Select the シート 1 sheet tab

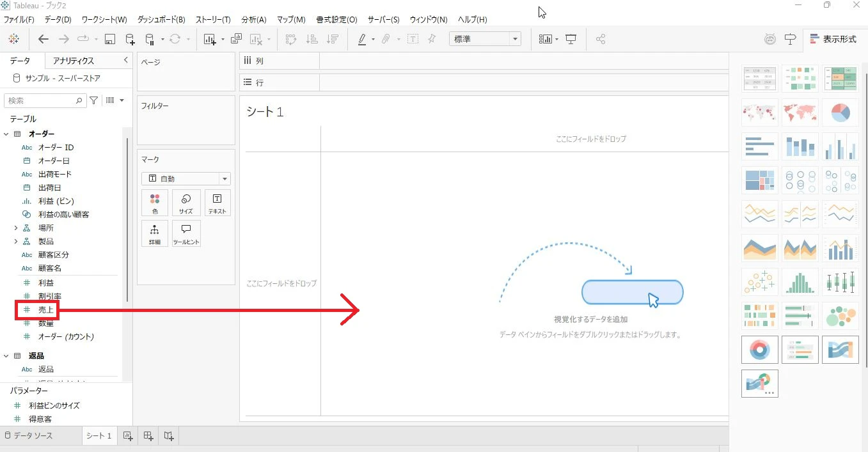click(x=99, y=436)
